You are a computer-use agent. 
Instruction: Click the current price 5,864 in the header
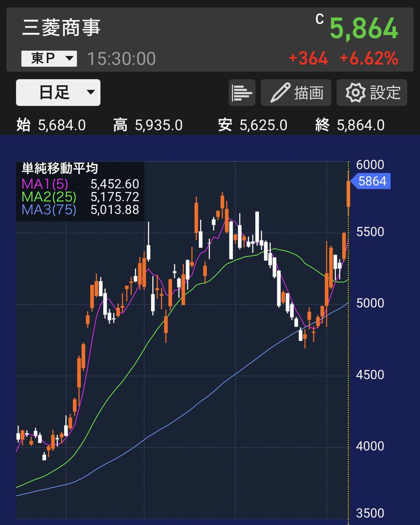click(364, 29)
